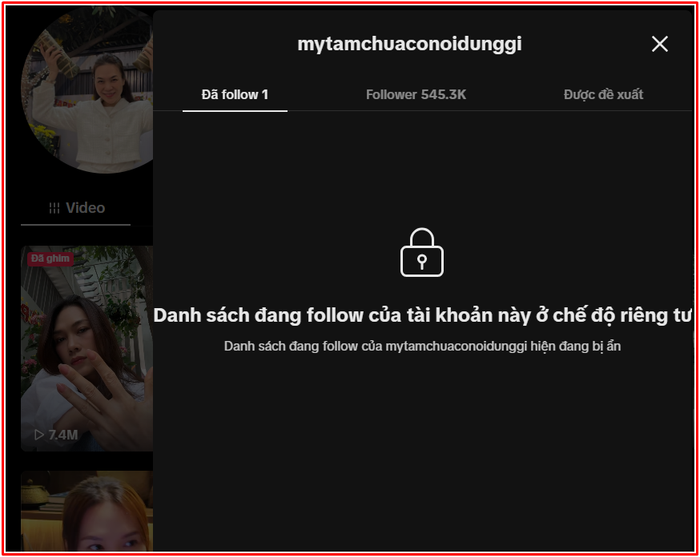The image size is (700, 557).
Task: Click the divider line under Follower tab
Action: pyautogui.click(x=416, y=110)
